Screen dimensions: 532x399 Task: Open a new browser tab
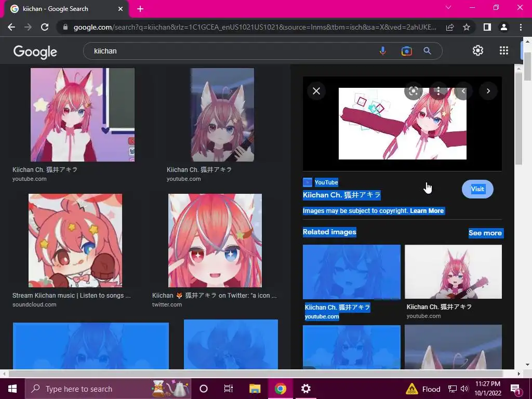(140, 9)
